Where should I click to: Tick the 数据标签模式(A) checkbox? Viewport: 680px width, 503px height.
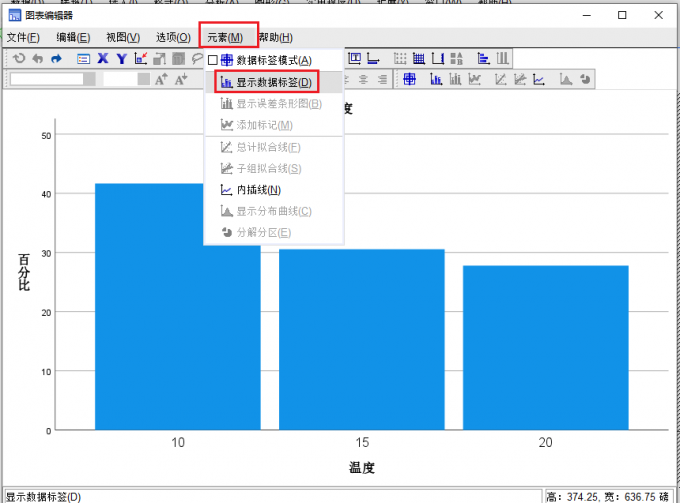pos(212,60)
